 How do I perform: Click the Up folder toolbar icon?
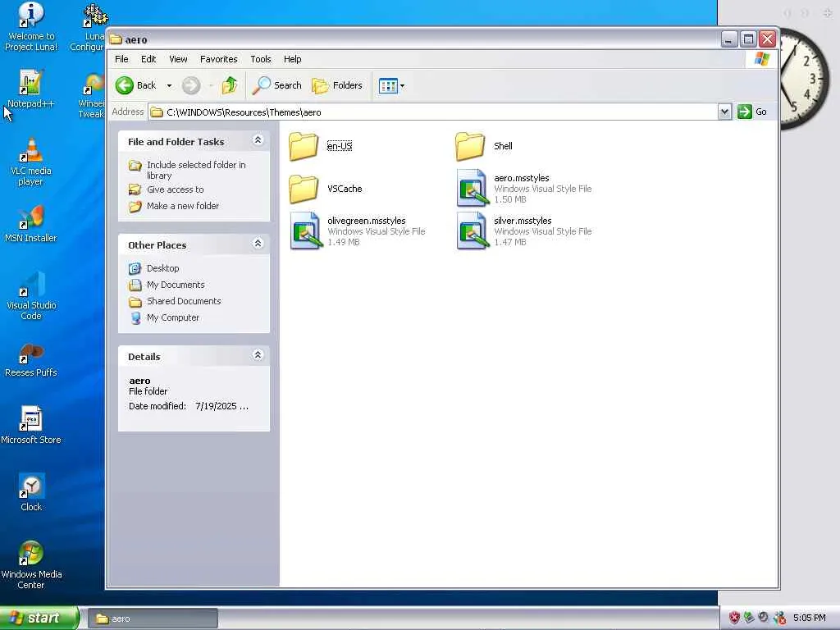(230, 85)
